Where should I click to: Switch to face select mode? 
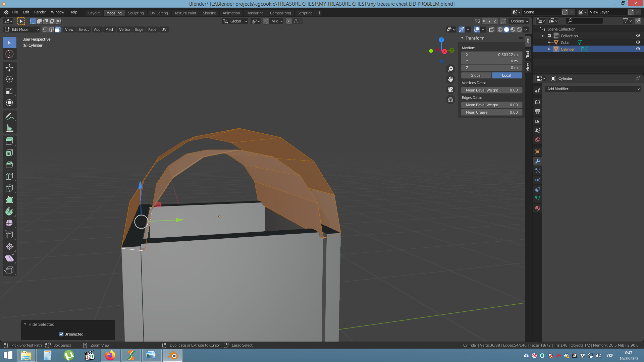click(x=58, y=29)
